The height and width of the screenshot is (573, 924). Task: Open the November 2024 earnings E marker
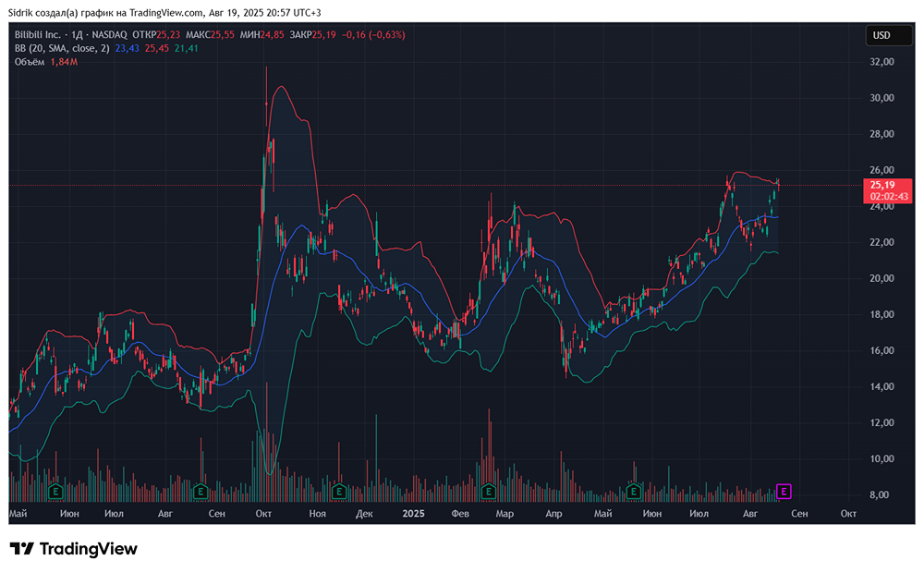point(338,491)
